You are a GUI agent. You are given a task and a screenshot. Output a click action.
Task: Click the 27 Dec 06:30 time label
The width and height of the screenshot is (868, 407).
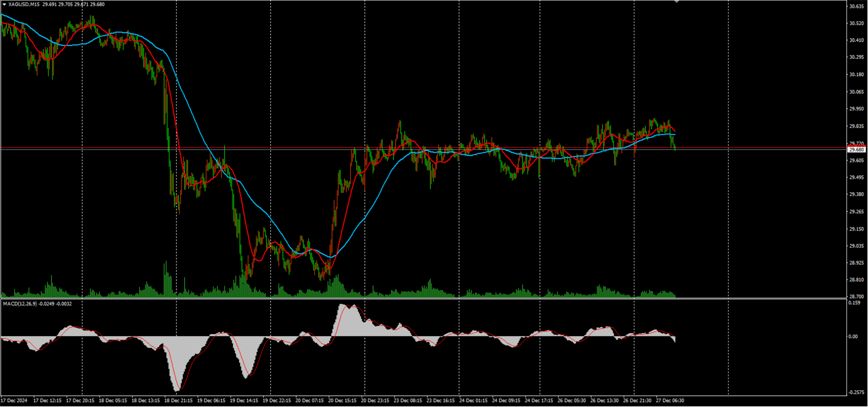pyautogui.click(x=670, y=401)
